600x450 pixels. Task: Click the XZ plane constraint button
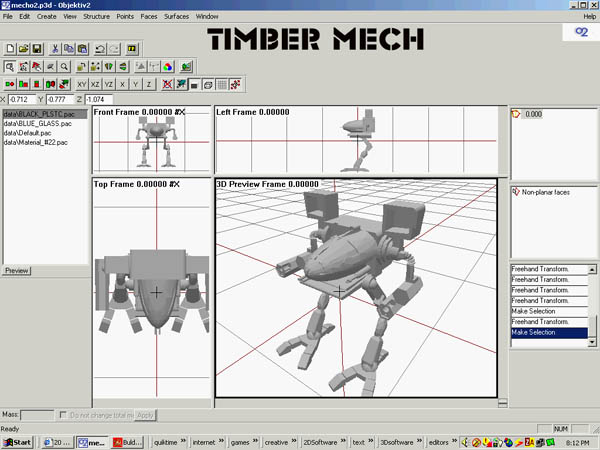(95, 84)
